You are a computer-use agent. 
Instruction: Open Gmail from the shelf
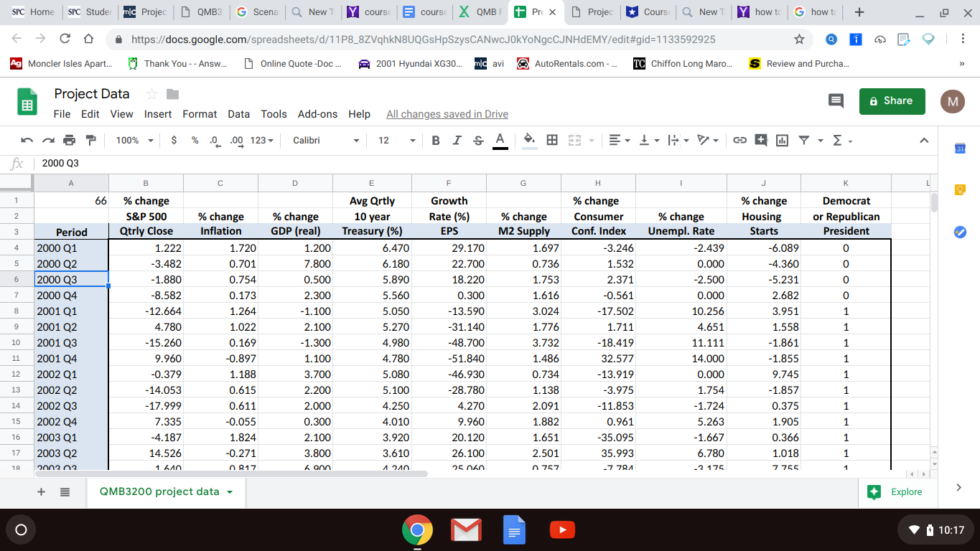(466, 530)
